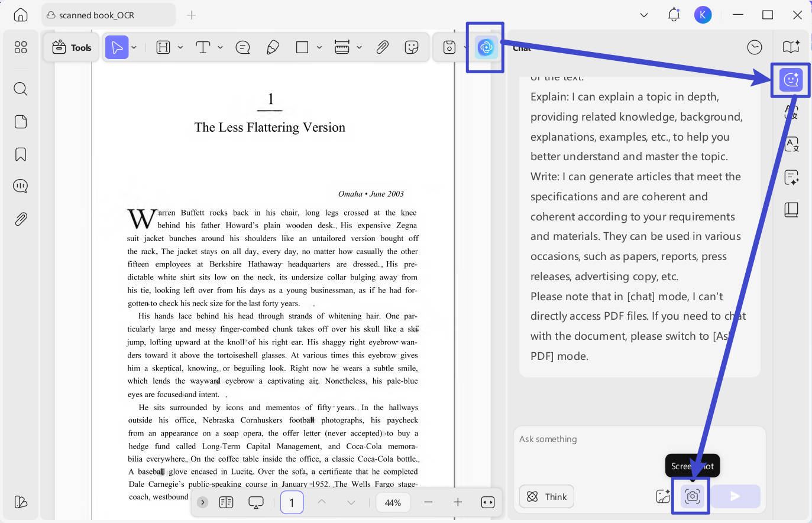The width and height of the screenshot is (812, 523).
Task: Go to previous page arrow
Action: [322, 502]
